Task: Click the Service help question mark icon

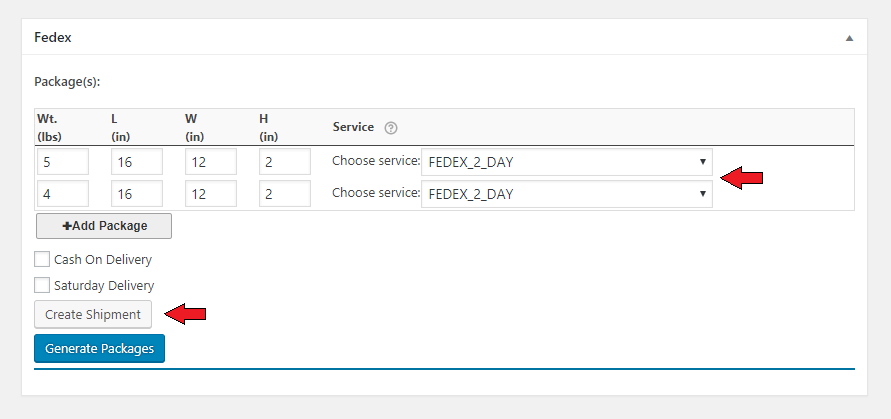Action: point(390,128)
